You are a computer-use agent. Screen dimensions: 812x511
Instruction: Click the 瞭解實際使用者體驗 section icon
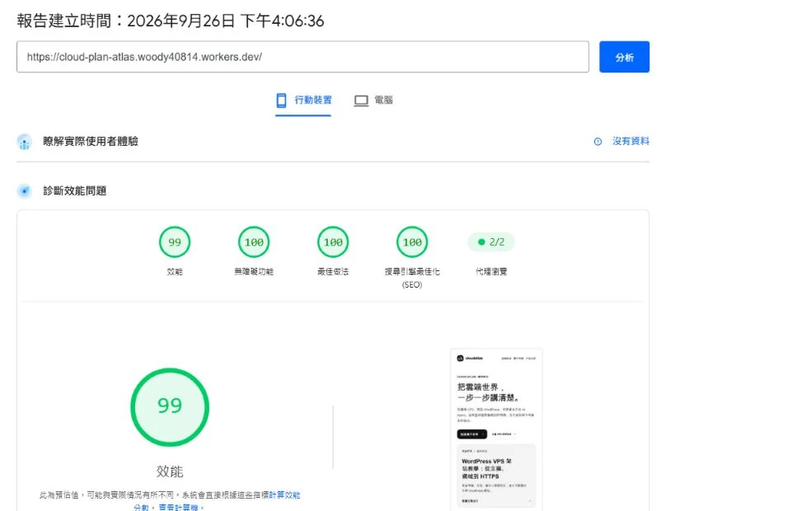(25, 141)
